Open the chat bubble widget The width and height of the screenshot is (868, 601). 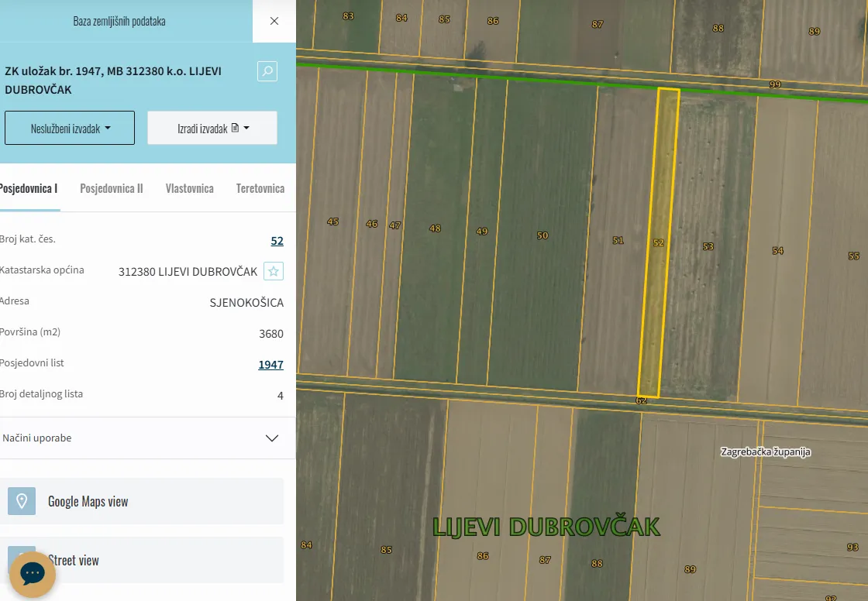[32, 573]
